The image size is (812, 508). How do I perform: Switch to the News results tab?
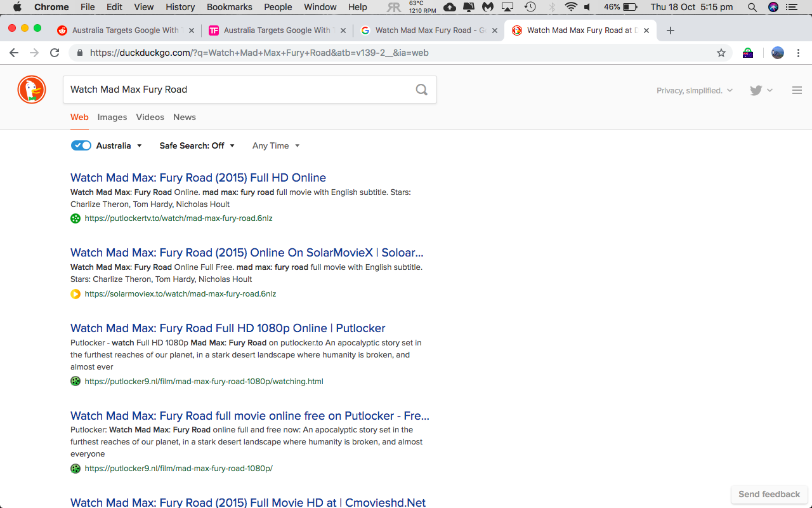tap(185, 117)
